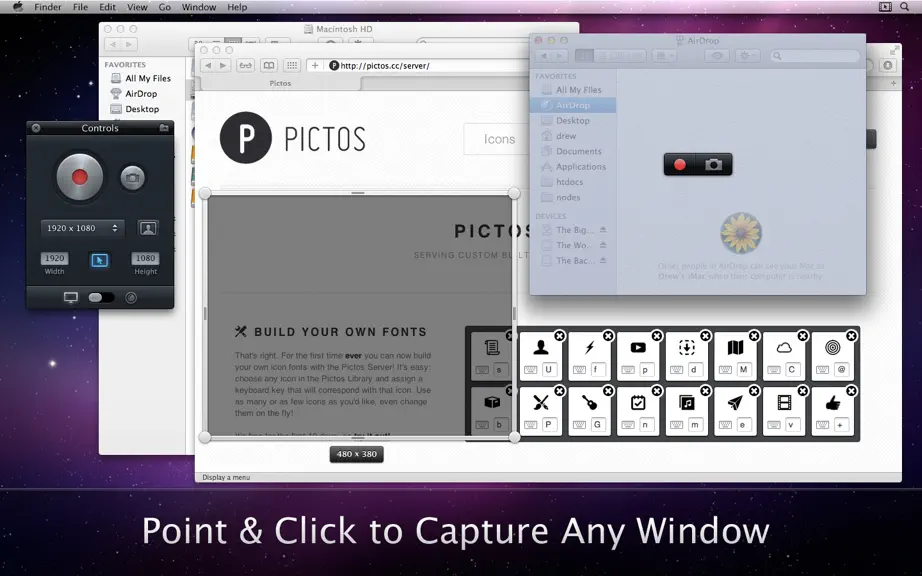Start recording with the large red record button
This screenshot has height=576, width=922.
[x=79, y=177]
